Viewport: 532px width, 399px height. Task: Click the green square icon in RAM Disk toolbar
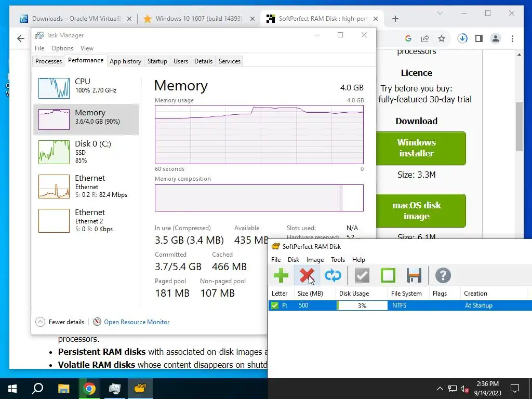click(x=388, y=275)
